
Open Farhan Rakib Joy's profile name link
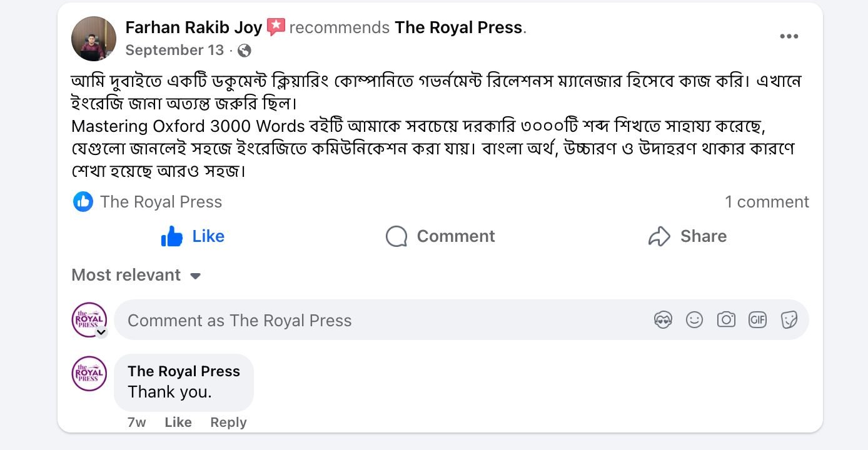[x=194, y=27]
